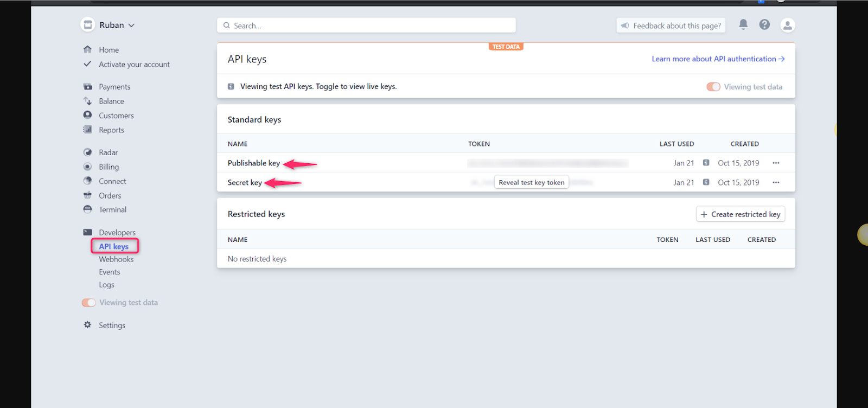Click the Reports chart icon

[87, 130]
